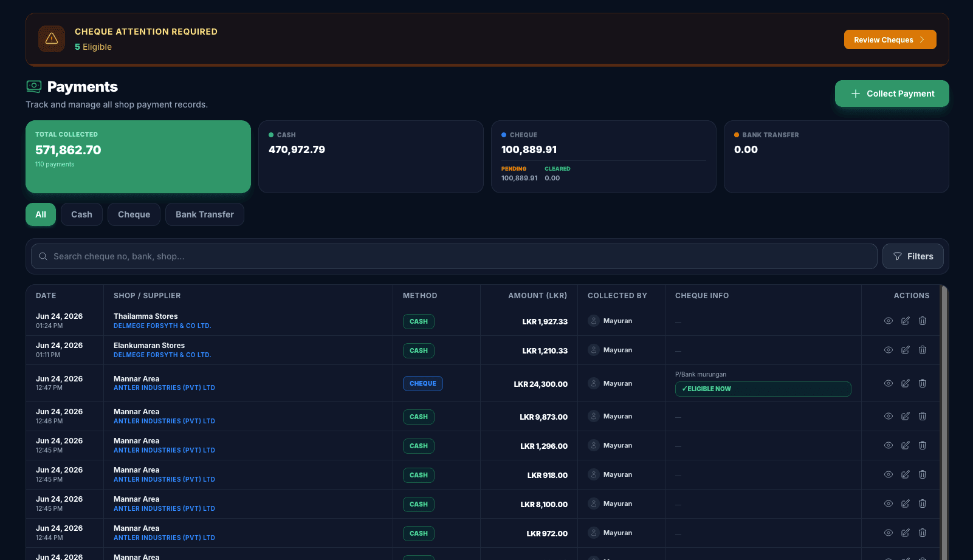Delete the LKR 24,300.00 cheque payment
Screen dimensions: 973x560
(x=923, y=383)
